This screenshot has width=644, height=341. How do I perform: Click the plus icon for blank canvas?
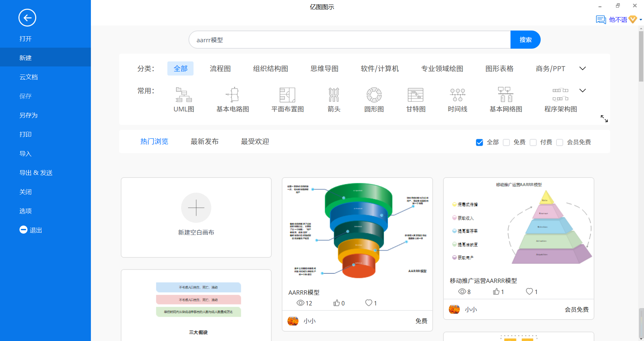(x=196, y=208)
